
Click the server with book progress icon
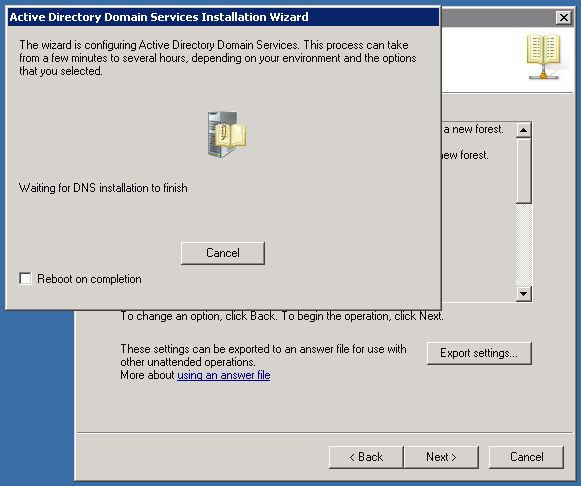(226, 135)
